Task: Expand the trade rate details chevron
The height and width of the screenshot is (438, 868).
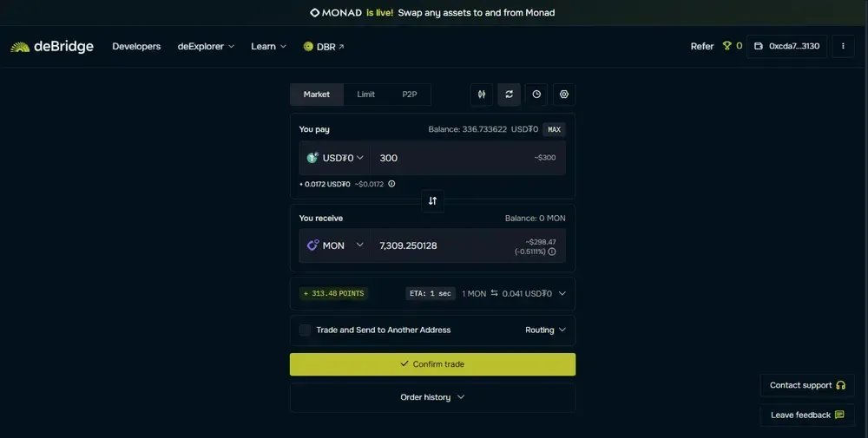Action: pyautogui.click(x=562, y=294)
